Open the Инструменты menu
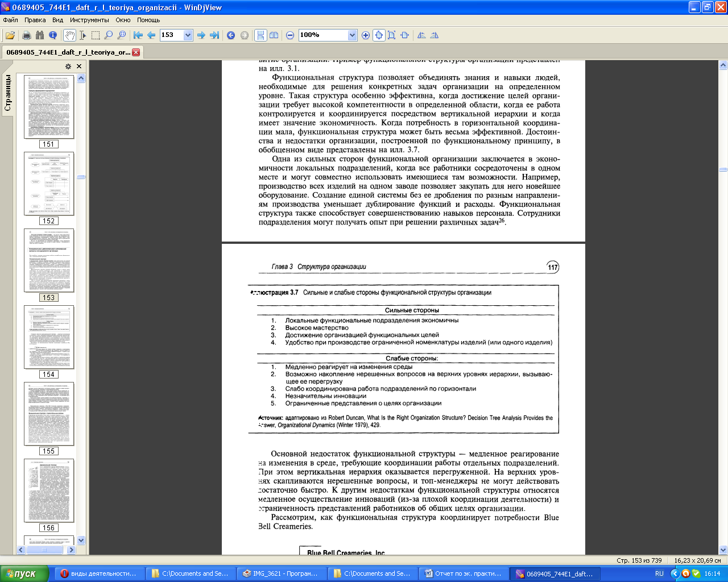The height and width of the screenshot is (582, 728). click(89, 20)
